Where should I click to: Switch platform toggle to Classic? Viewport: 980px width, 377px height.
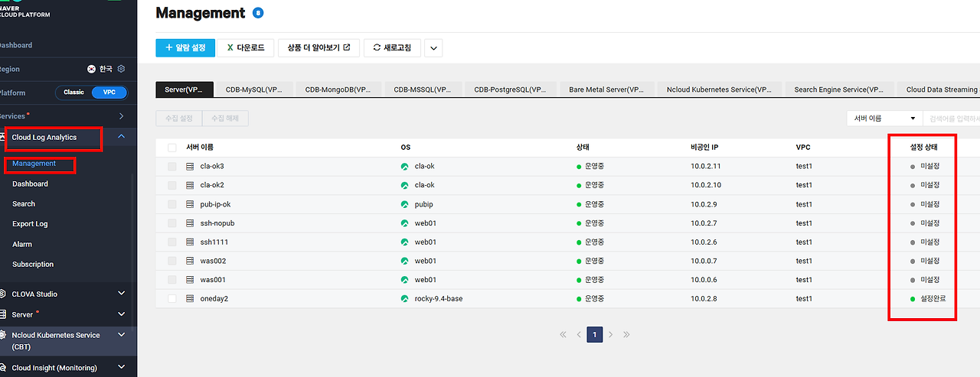click(74, 93)
